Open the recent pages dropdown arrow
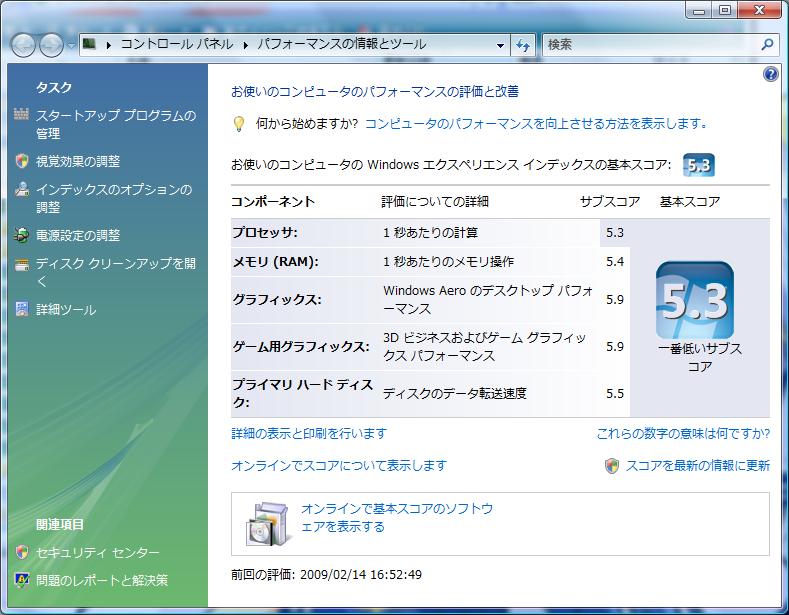This screenshot has height=615, width=789. (71, 45)
